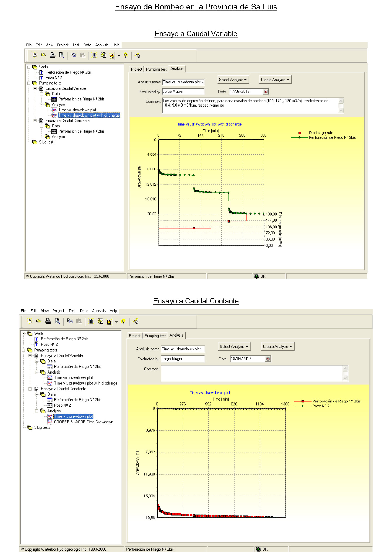The height and width of the screenshot is (556, 392).
Task: Open Create Analysis dropdown in Caudal Contante window
Action: (x=278, y=347)
